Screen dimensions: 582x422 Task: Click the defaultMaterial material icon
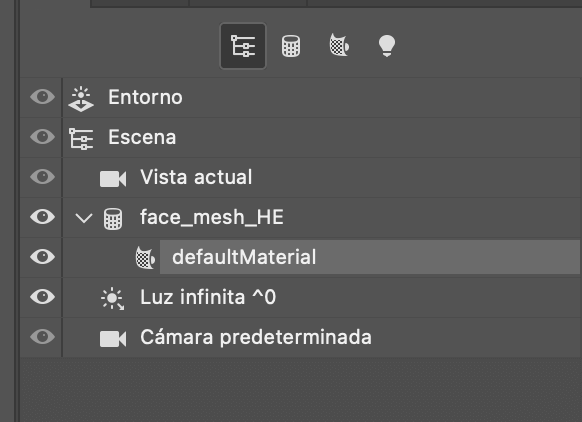click(145, 258)
